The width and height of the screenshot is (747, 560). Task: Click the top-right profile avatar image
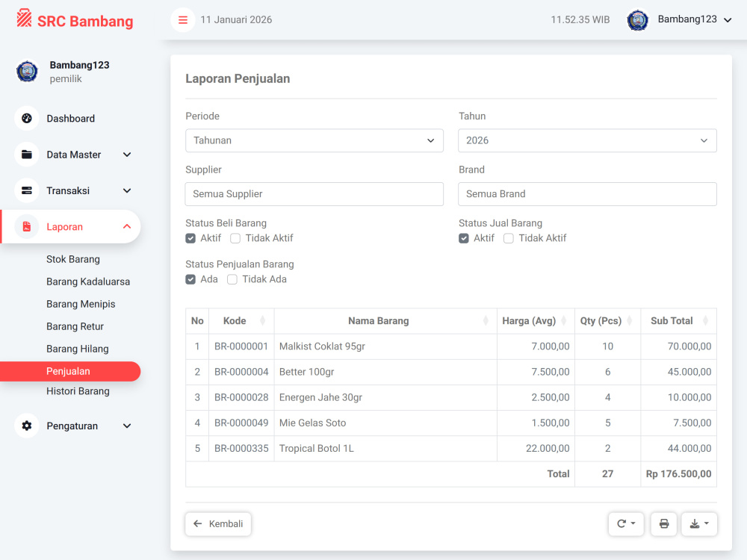click(x=637, y=20)
